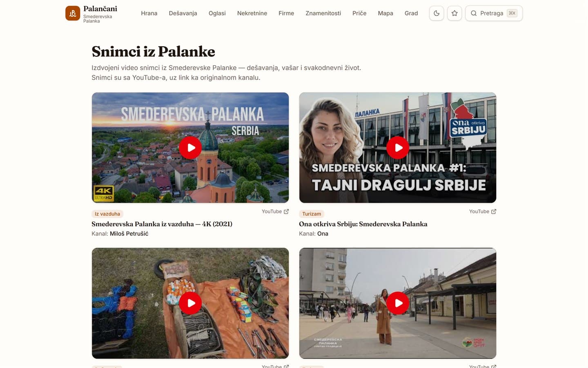Open YouTube link for Ona otkriva Srbiju
Screen dimensions: 588x368
pyautogui.click(x=483, y=211)
